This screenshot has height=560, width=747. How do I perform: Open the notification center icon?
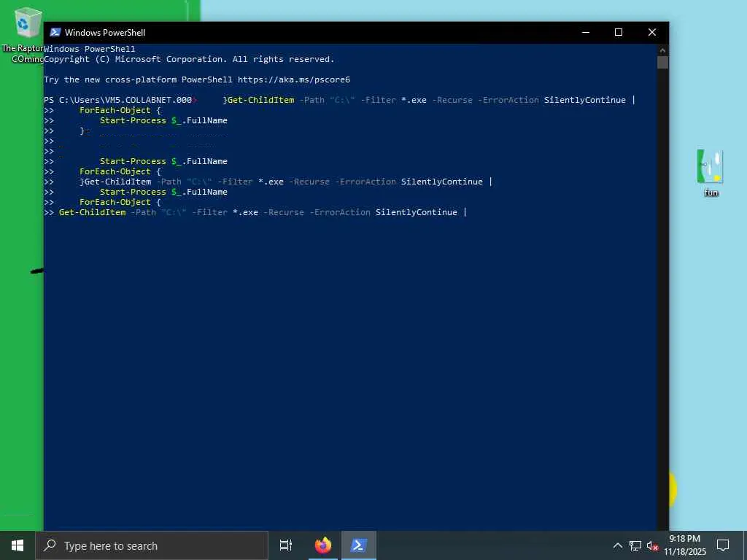pos(723,545)
